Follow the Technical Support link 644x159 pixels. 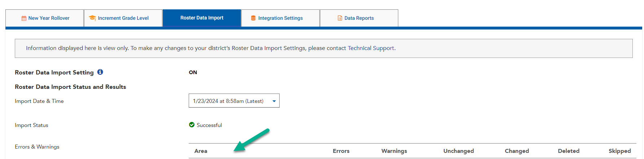click(x=371, y=48)
